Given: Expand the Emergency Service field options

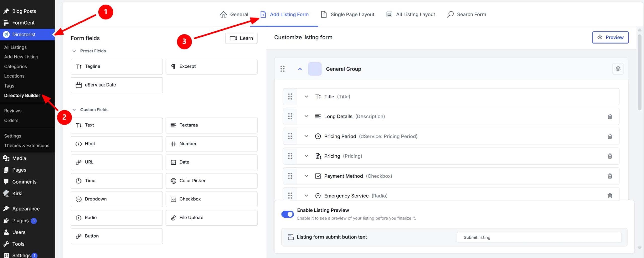Looking at the screenshot, I should click(x=306, y=196).
